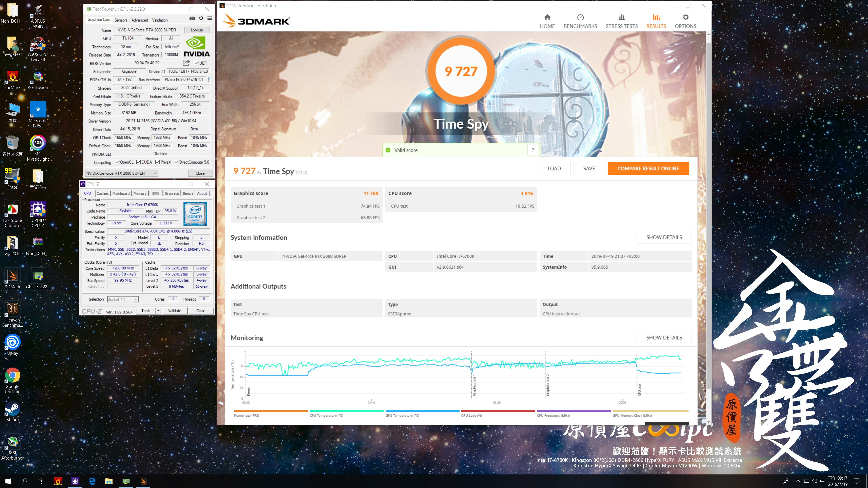Open the GPU-Z hamburger menu icon
Image resolution: width=868 pixels, height=488 pixels.
(x=210, y=18)
